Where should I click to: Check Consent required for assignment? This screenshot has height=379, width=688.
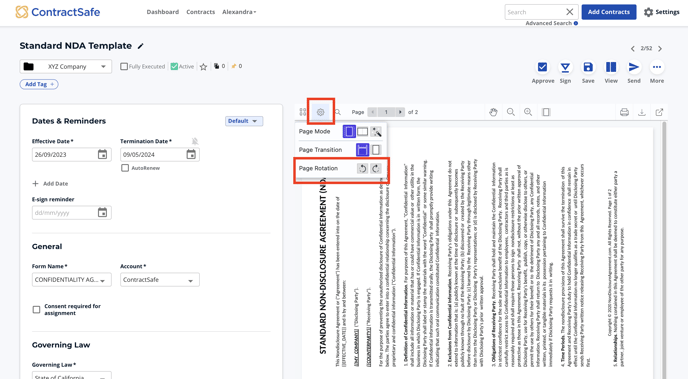click(36, 310)
